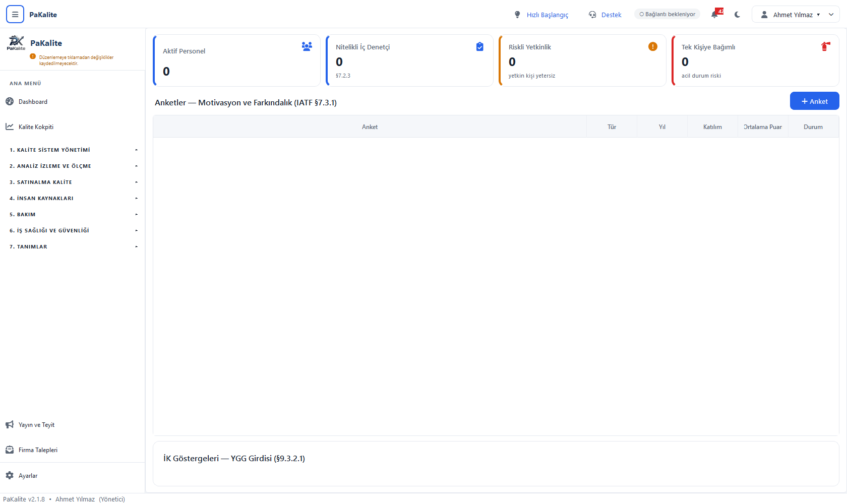Viewport: 847px width, 504px height.
Task: Click the Nitelikli İç Denetçi card title
Action: (x=362, y=47)
